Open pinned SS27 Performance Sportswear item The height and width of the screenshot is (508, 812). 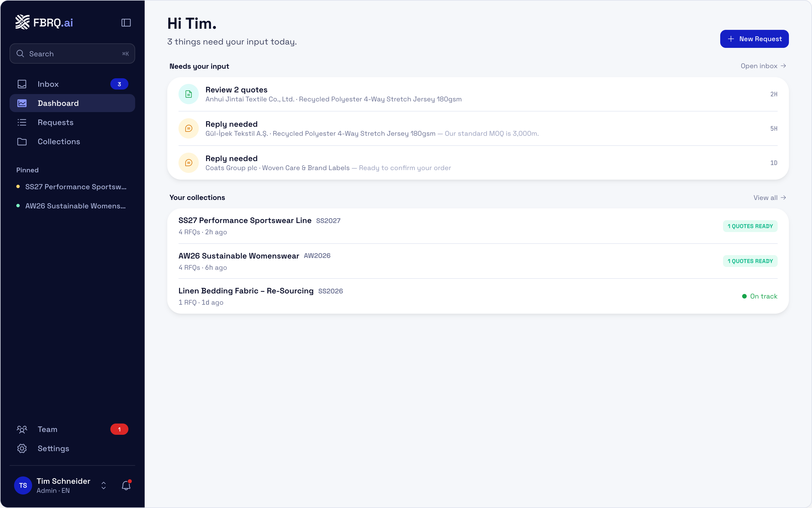pos(72,187)
